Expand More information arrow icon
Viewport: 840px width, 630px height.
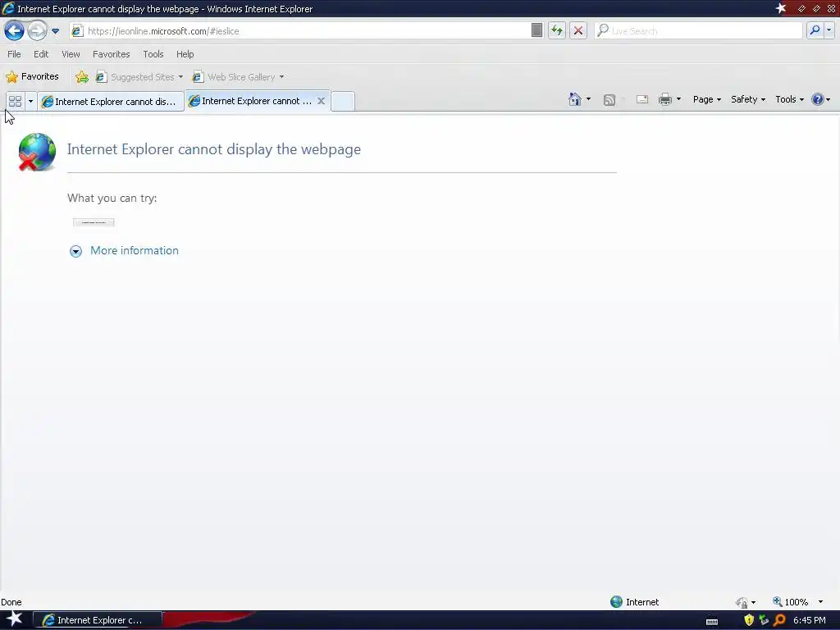click(75, 251)
